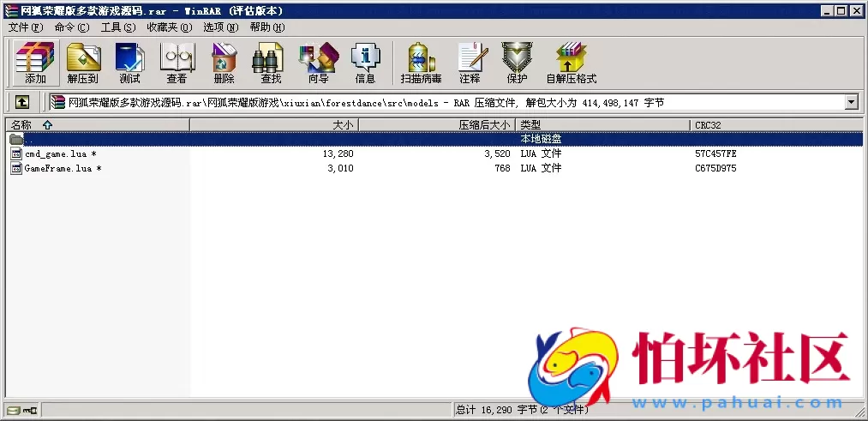Screen dimensions: 868x421
Task: Open the 文件(F) menu
Action: tap(25, 27)
